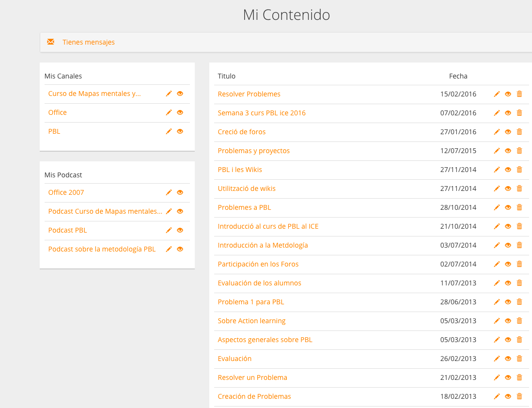View Podcast Curso de Mapas mentales
This screenshot has height=408, width=532.
tap(180, 211)
